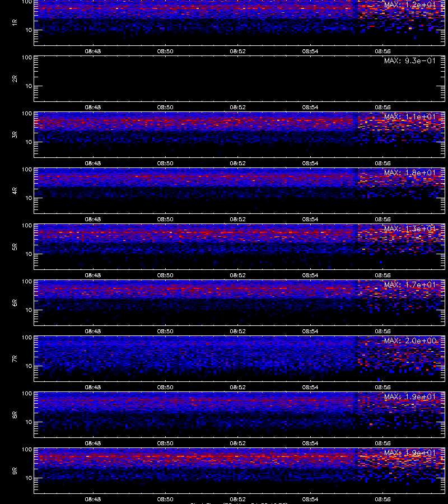Click the 08:50 time label under panel 1R
The height and width of the screenshot is (504, 448).
tap(165, 51)
